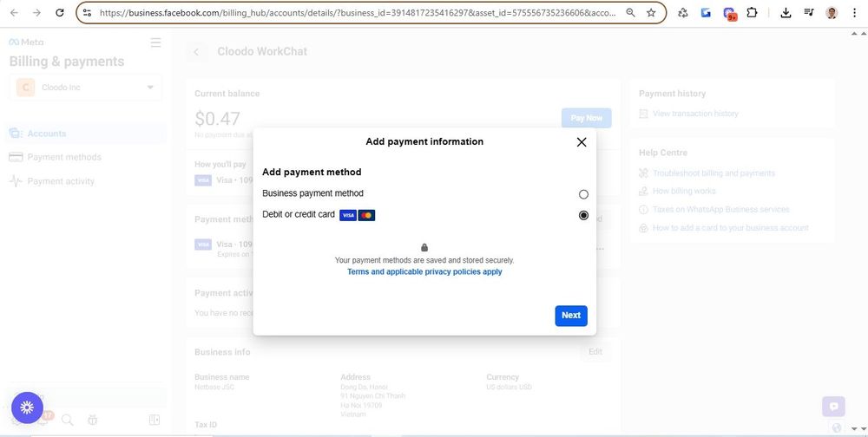The width and height of the screenshot is (868, 437).
Task: Select the Business payment method radio button
Action: pyautogui.click(x=583, y=194)
